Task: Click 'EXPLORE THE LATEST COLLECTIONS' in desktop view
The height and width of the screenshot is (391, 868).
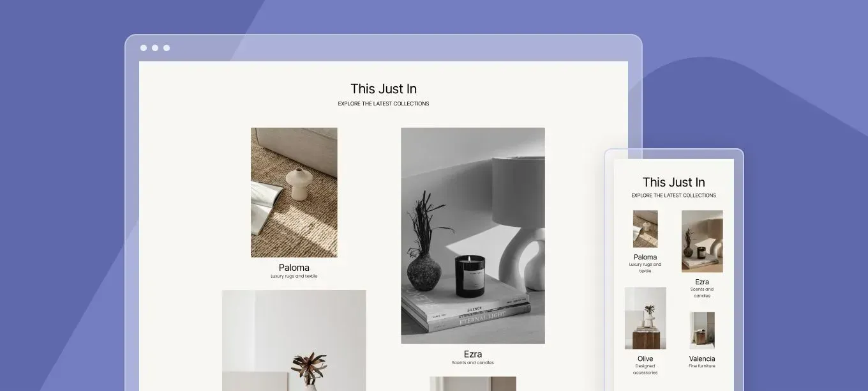Action: (x=384, y=103)
